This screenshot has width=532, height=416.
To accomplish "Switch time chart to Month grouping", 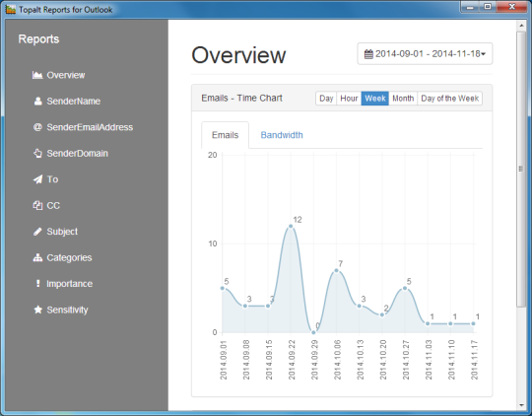I will pos(403,99).
